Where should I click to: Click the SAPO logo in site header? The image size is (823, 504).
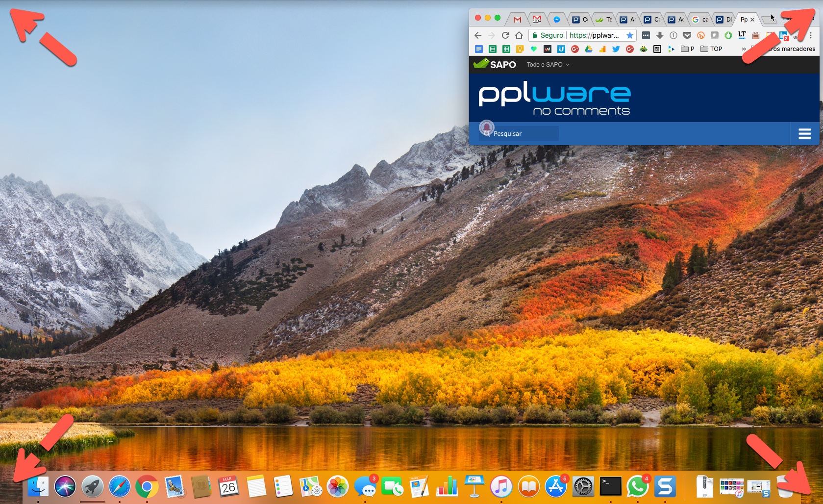pyautogui.click(x=495, y=64)
